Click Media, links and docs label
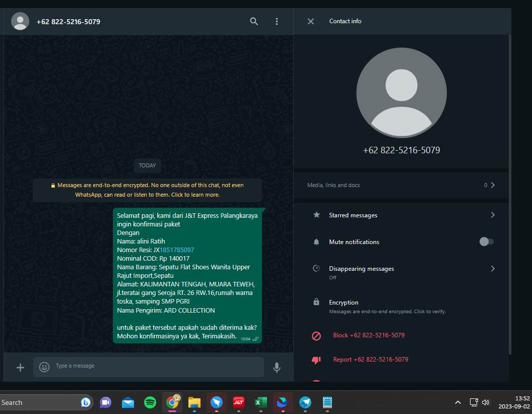The image size is (532, 414). pos(334,185)
